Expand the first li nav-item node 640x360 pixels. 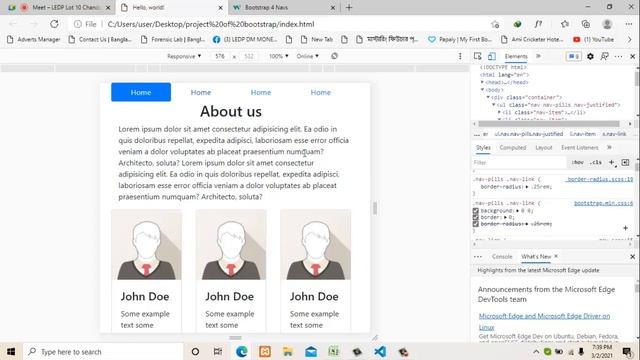tap(499, 112)
